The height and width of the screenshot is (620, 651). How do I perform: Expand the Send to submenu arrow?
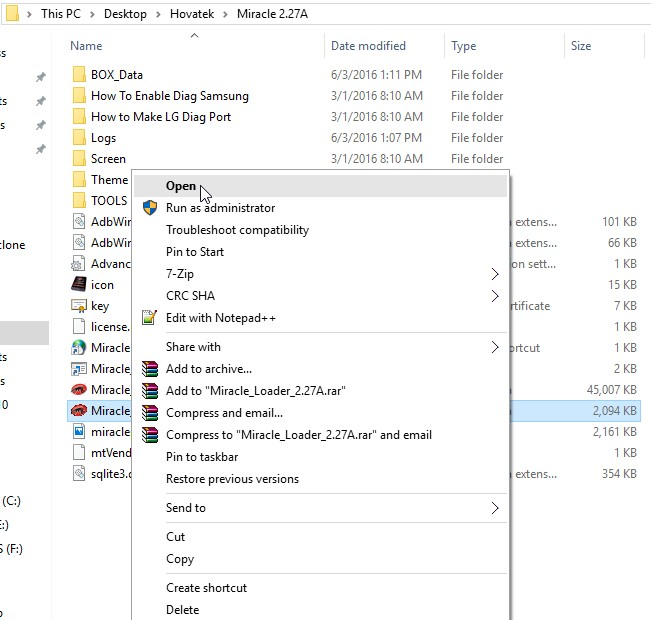(x=494, y=508)
